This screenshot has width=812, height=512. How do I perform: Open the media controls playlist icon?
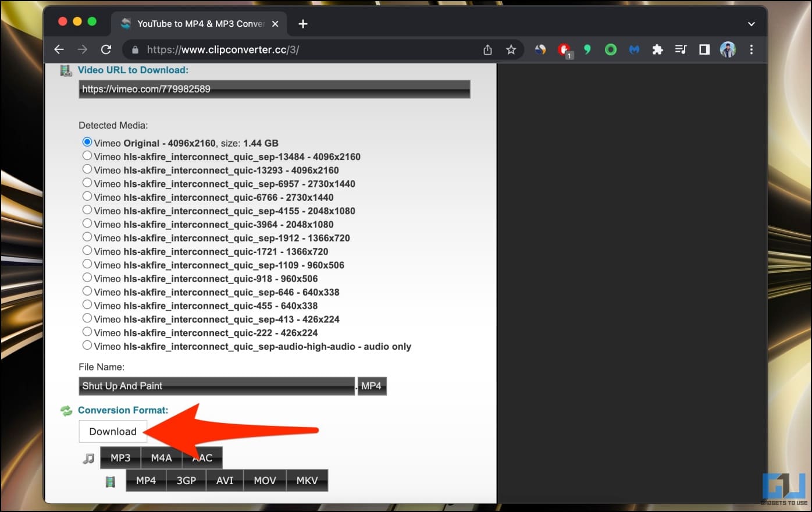[681, 49]
